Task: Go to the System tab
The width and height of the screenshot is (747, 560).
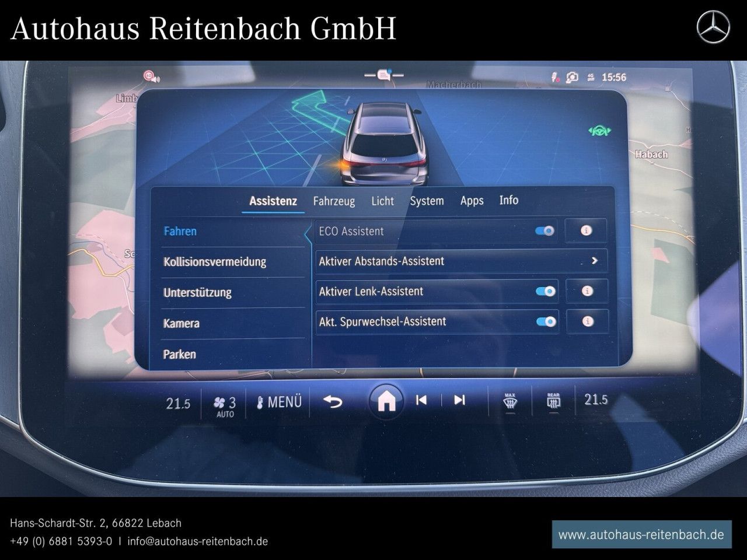Action: (x=427, y=201)
